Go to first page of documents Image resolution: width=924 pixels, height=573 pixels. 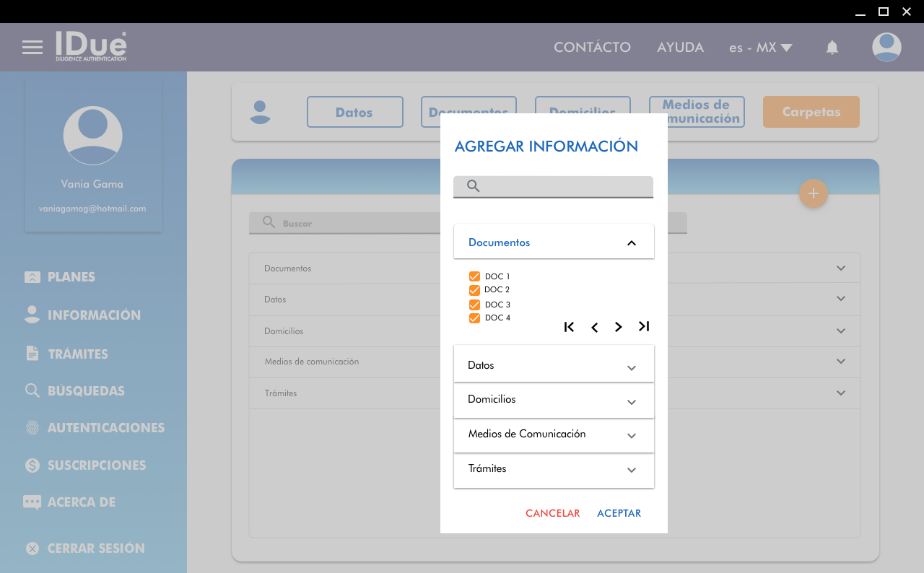click(569, 327)
